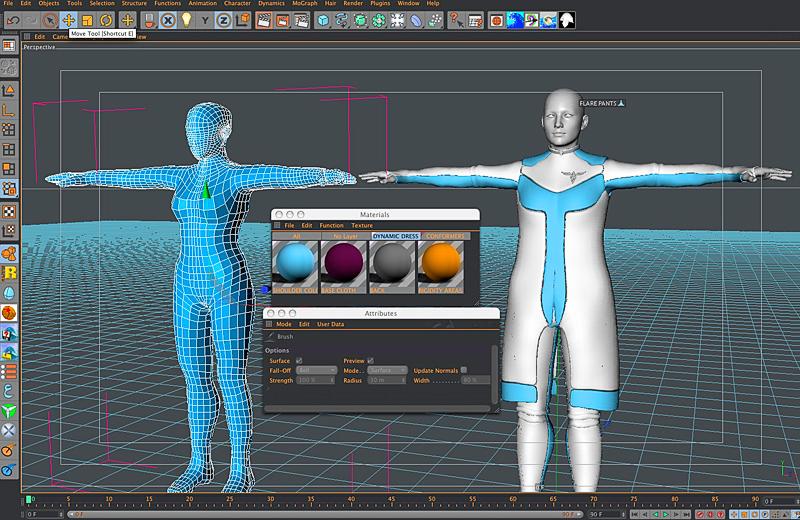Open the Render Settings icon
Viewport: 800px width, 520px height.
tap(302, 20)
